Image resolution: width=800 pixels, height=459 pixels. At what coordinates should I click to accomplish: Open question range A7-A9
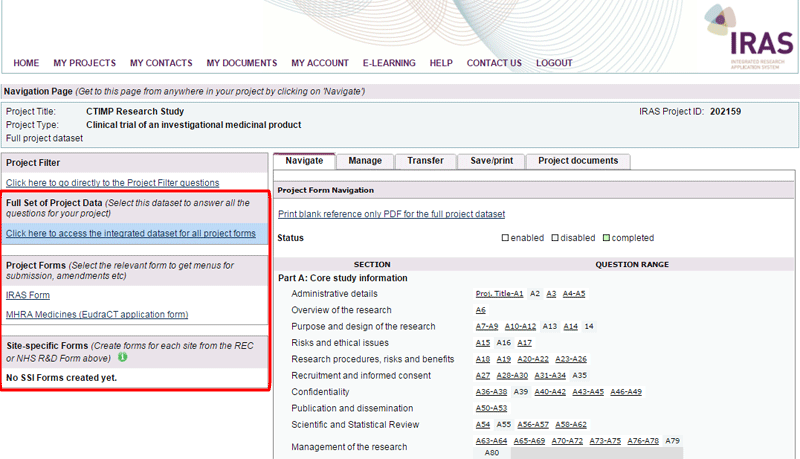[x=487, y=326]
